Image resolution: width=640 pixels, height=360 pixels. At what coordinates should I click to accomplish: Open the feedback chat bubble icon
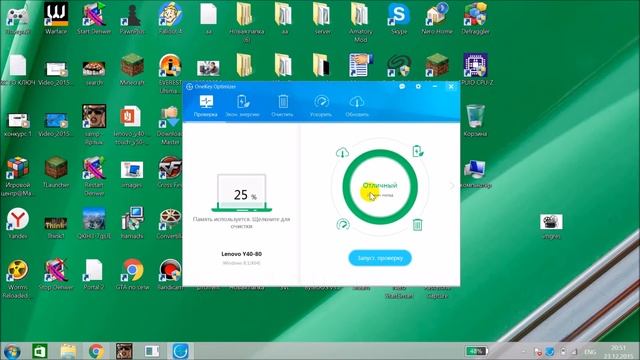pos(402,87)
